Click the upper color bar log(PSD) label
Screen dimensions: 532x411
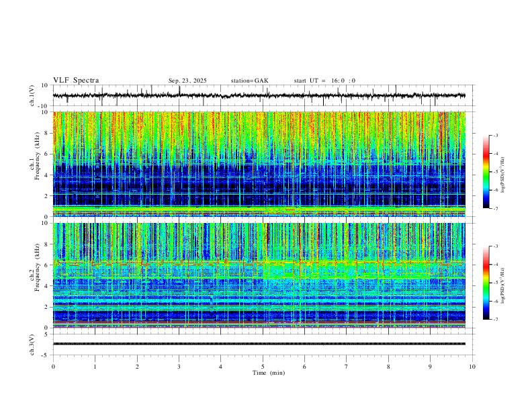click(x=503, y=175)
